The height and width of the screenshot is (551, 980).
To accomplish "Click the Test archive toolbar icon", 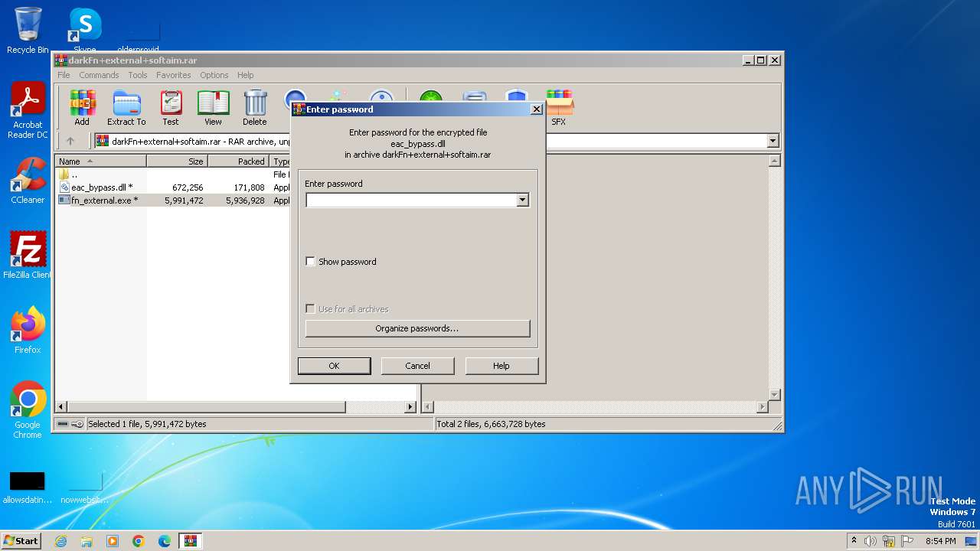I will pyautogui.click(x=171, y=108).
